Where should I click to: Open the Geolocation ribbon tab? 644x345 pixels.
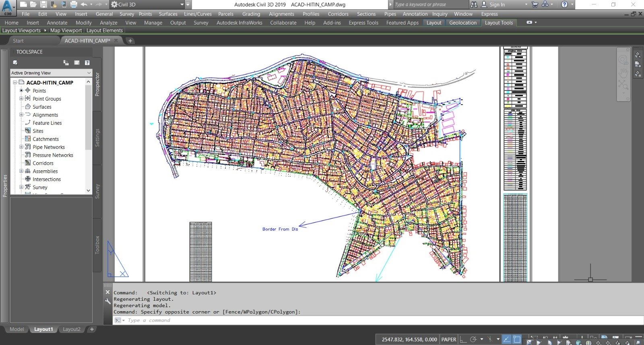(462, 23)
